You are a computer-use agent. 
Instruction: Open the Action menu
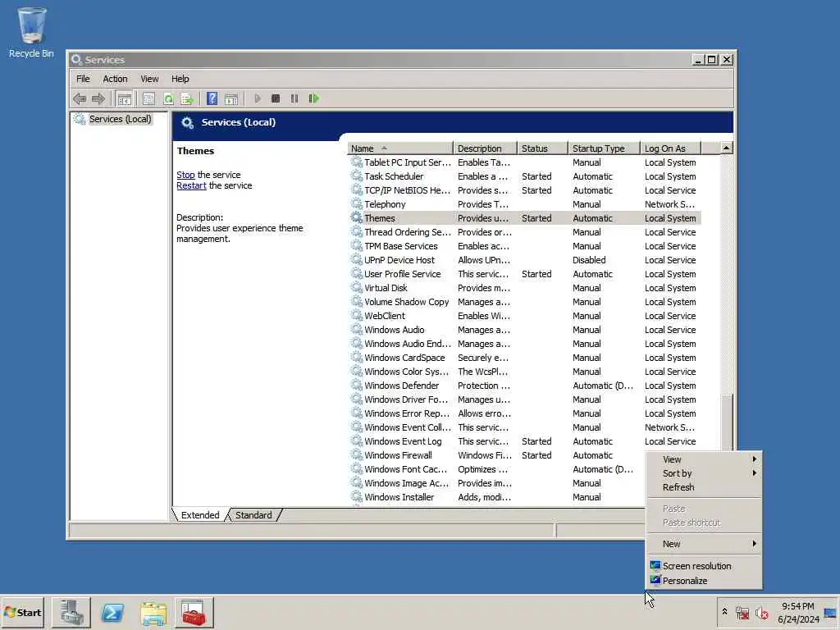pos(115,79)
